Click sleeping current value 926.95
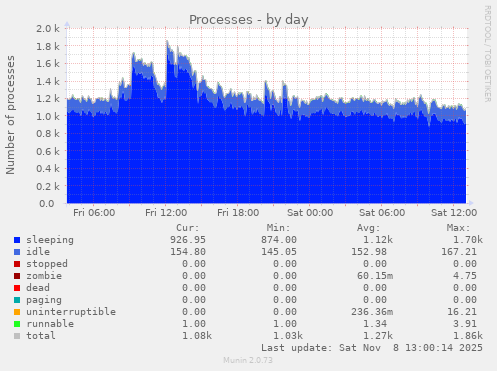Viewport: 497px width, 371px height. coord(188,240)
